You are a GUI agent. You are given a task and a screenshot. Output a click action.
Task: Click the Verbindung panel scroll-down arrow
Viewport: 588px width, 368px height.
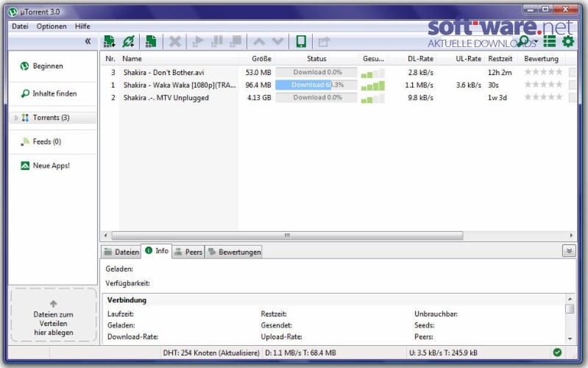coord(570,339)
